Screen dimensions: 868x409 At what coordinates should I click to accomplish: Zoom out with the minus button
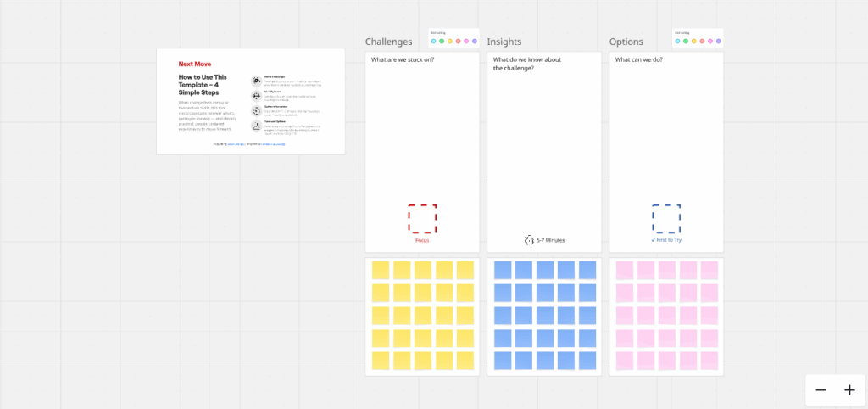[x=821, y=390]
